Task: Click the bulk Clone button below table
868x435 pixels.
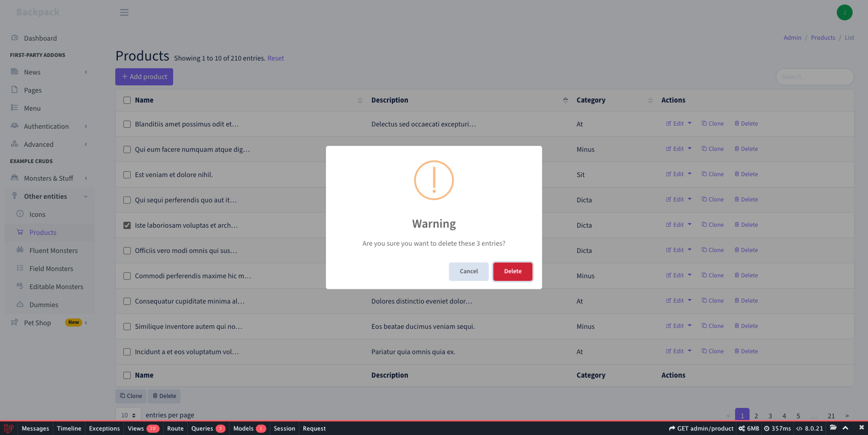Action: click(x=131, y=396)
